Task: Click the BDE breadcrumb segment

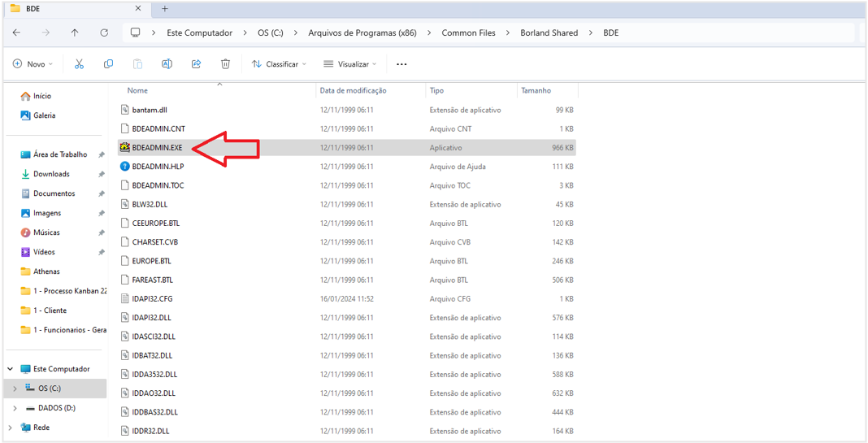Action: point(610,33)
